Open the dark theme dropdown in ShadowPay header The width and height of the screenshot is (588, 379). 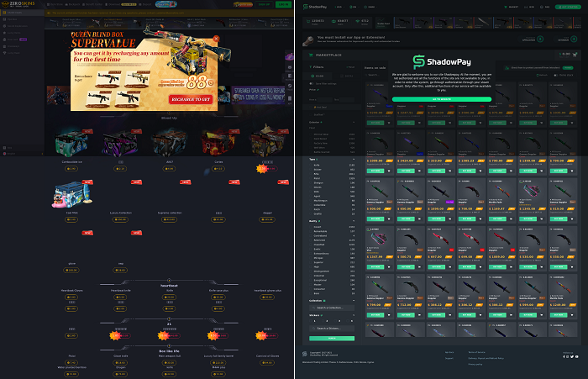click(x=371, y=7)
